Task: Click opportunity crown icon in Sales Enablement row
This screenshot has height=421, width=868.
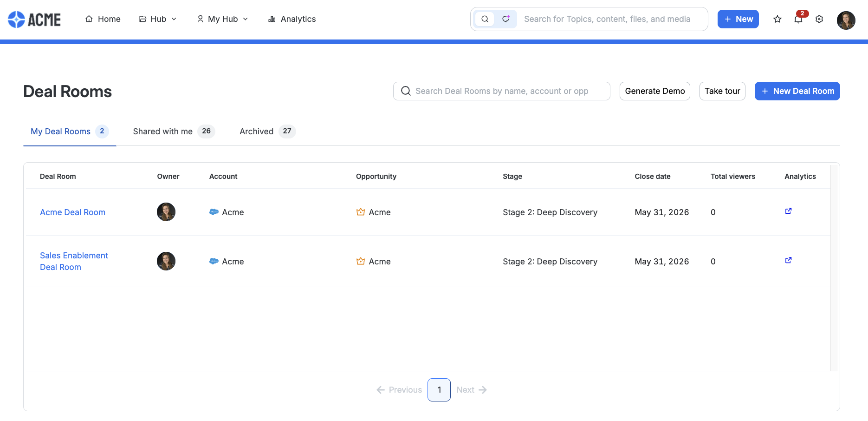Action: tap(361, 261)
